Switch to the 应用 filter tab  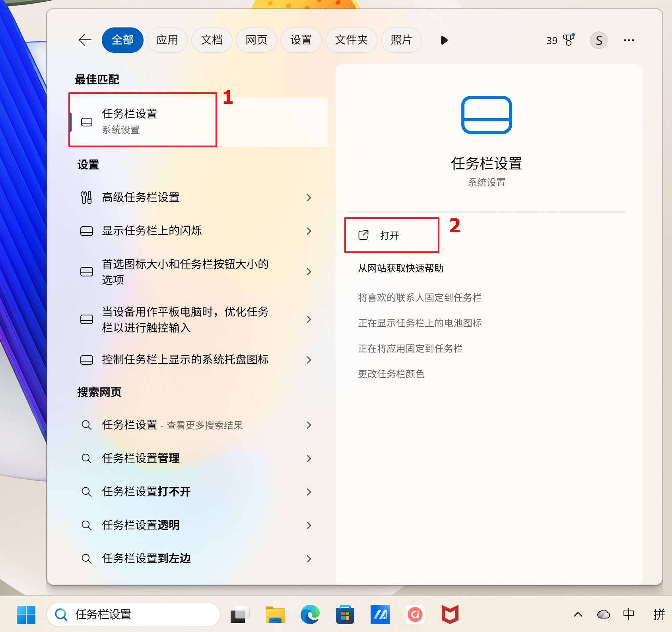(x=167, y=40)
